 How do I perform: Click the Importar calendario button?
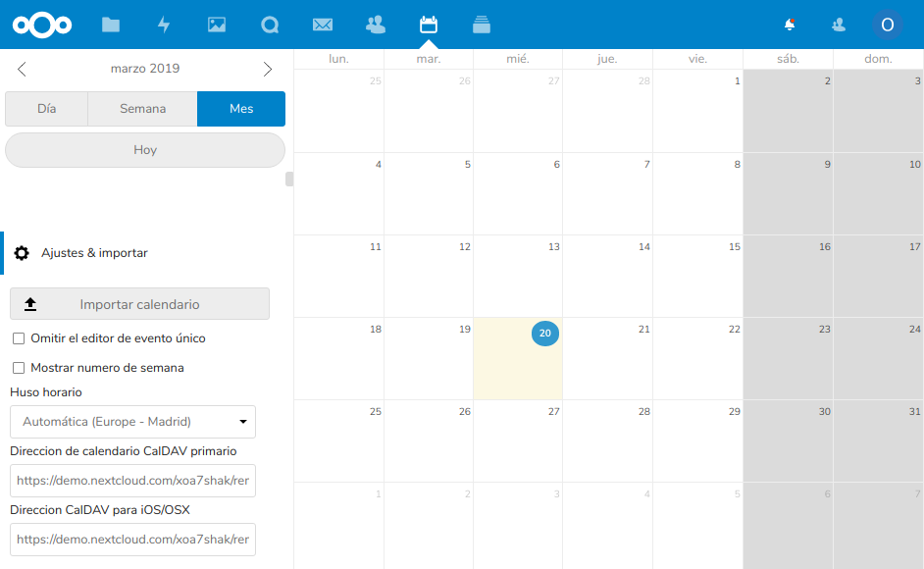click(139, 304)
